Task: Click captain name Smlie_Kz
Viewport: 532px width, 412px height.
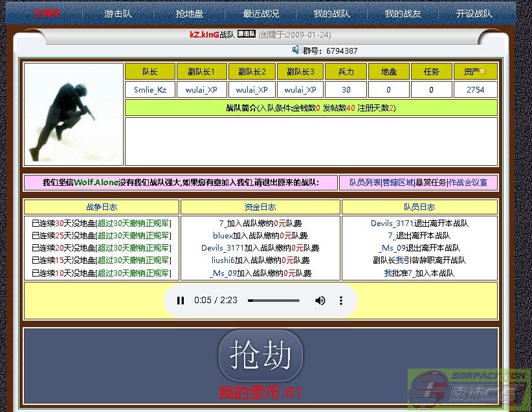Action: pyautogui.click(x=150, y=90)
